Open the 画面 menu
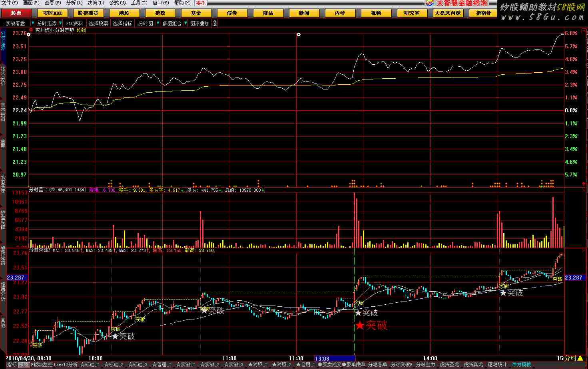 [x=31, y=3]
